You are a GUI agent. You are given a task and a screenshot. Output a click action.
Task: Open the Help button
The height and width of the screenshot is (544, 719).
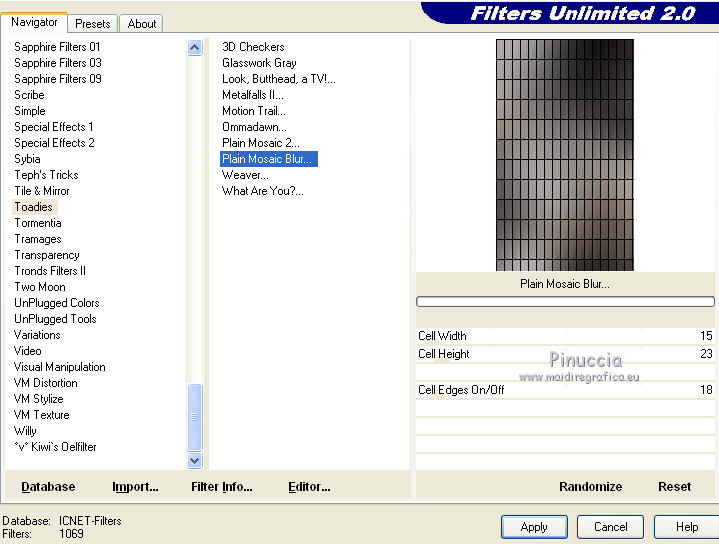tap(686, 527)
